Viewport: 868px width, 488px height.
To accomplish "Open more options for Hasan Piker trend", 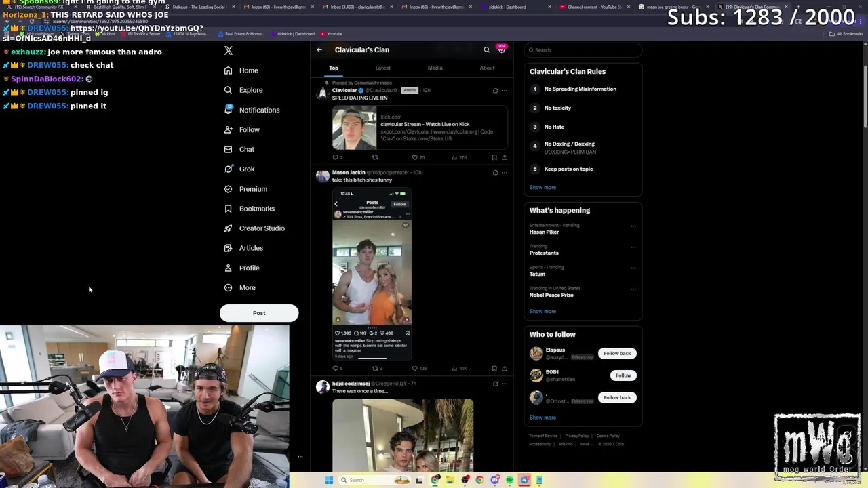I will pyautogui.click(x=633, y=226).
